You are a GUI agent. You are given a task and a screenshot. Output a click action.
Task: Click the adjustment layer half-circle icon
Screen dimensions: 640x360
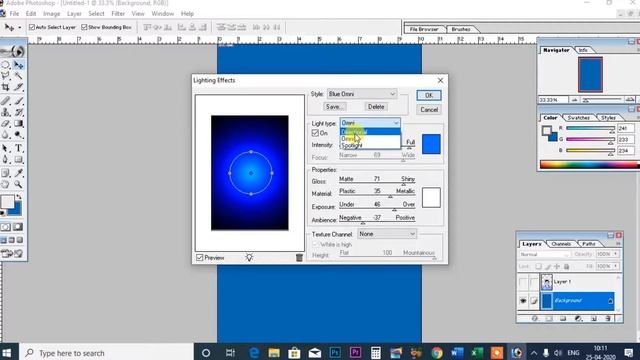tap(578, 318)
